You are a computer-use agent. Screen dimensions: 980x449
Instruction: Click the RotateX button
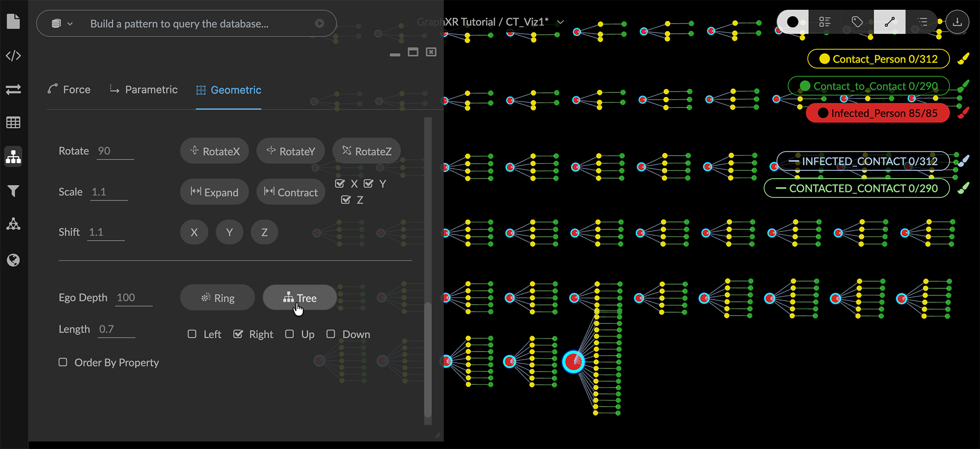[214, 151]
